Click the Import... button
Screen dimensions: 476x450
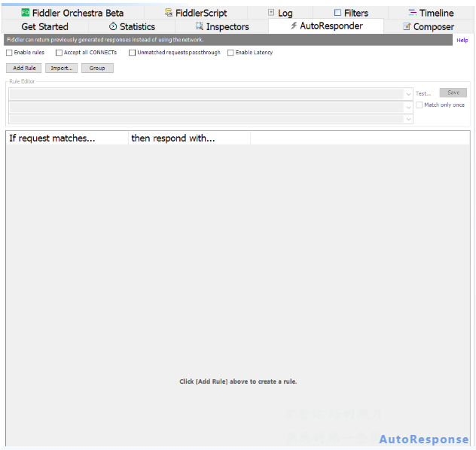click(62, 68)
